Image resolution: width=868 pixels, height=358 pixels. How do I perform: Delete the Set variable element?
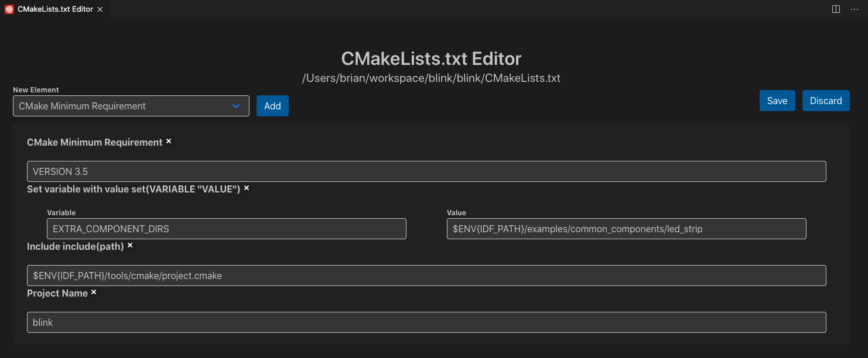pos(246,188)
